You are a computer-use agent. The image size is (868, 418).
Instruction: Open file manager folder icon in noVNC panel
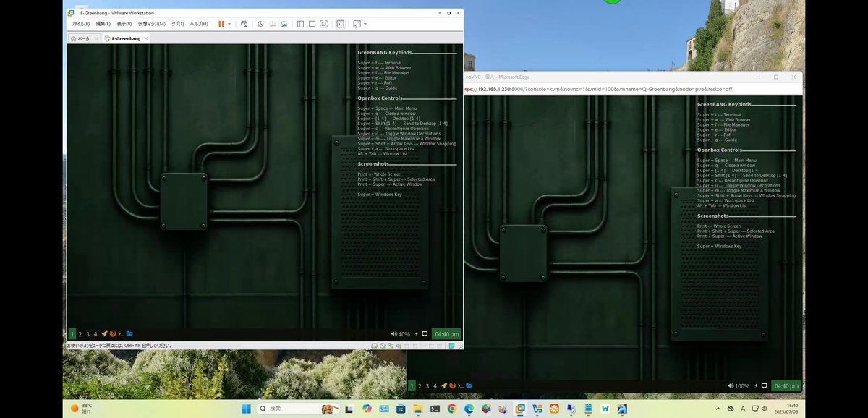point(469,386)
